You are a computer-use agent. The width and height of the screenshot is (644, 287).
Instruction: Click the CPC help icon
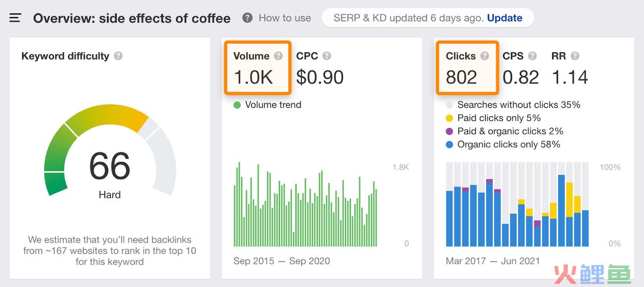pyautogui.click(x=326, y=56)
